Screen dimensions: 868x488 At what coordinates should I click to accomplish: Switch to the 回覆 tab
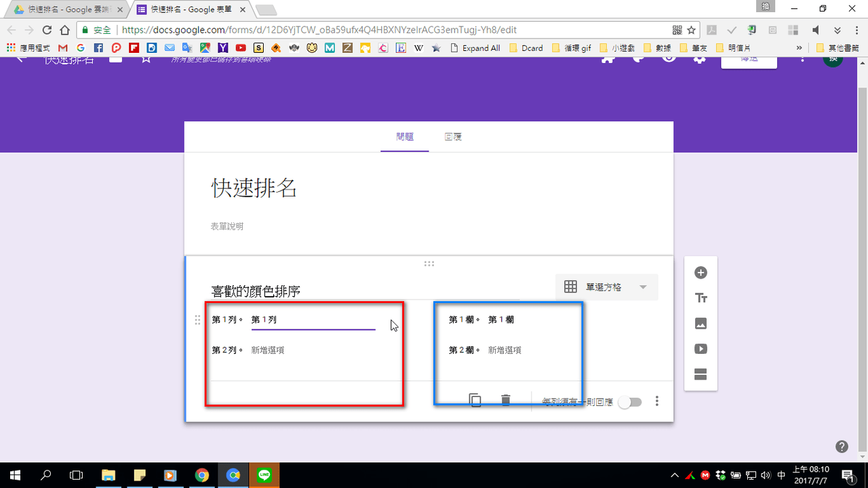point(453,137)
